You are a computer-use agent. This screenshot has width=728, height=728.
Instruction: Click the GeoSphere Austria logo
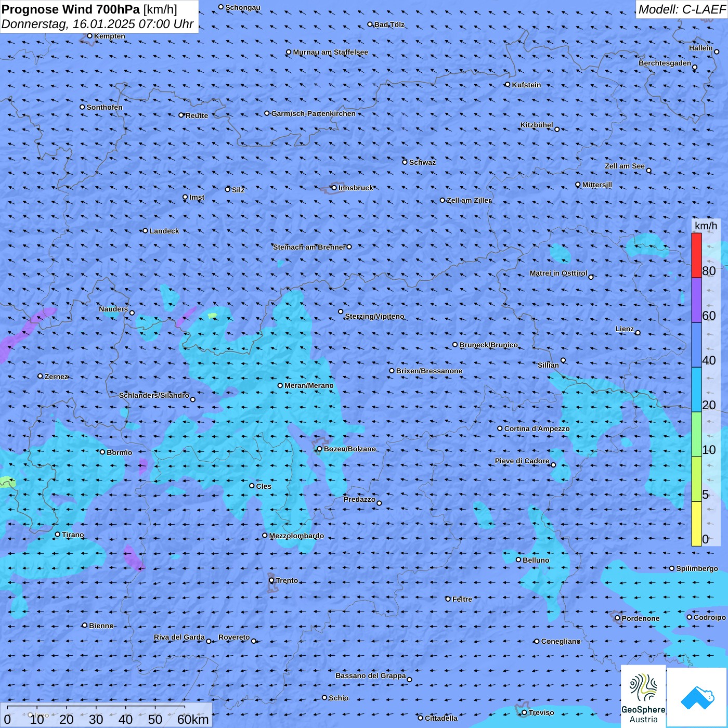[643, 696]
